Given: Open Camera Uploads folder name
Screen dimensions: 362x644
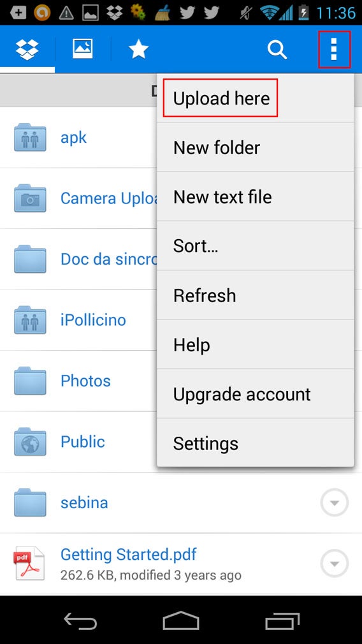Looking at the screenshot, I should 109,198.
